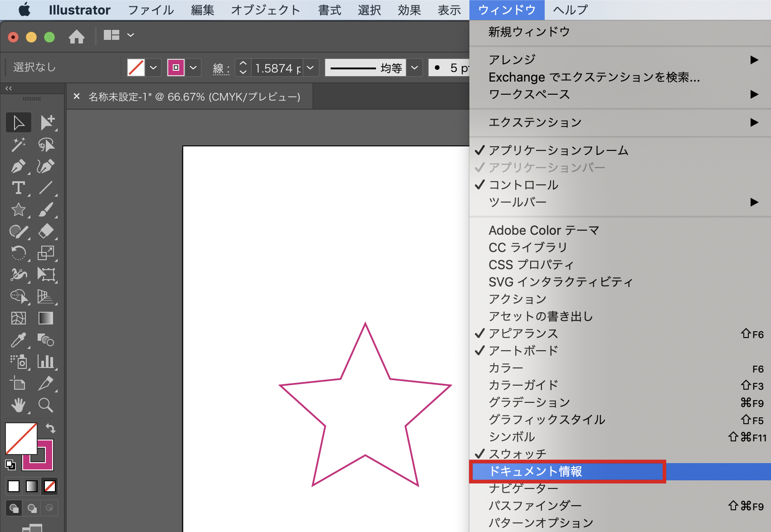This screenshot has width=771, height=532.
Task: Toggle the アピアランス panel checkmark item
Action: pyautogui.click(x=523, y=334)
